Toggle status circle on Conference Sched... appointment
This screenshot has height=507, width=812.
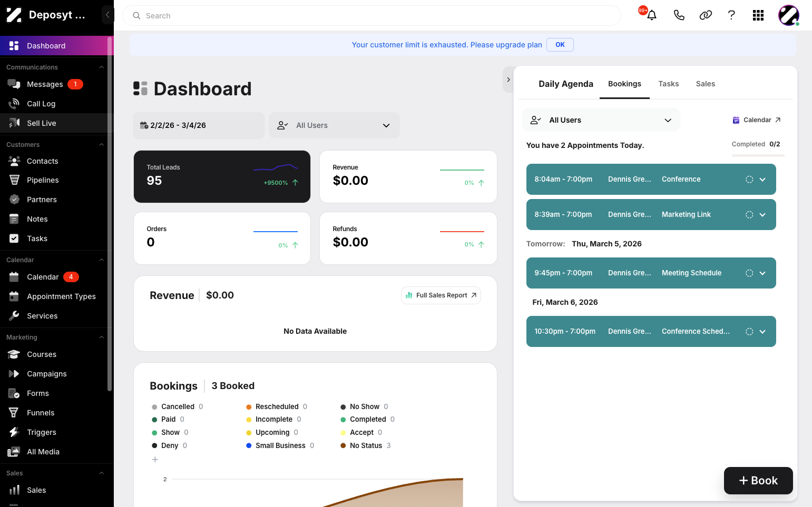tap(749, 332)
